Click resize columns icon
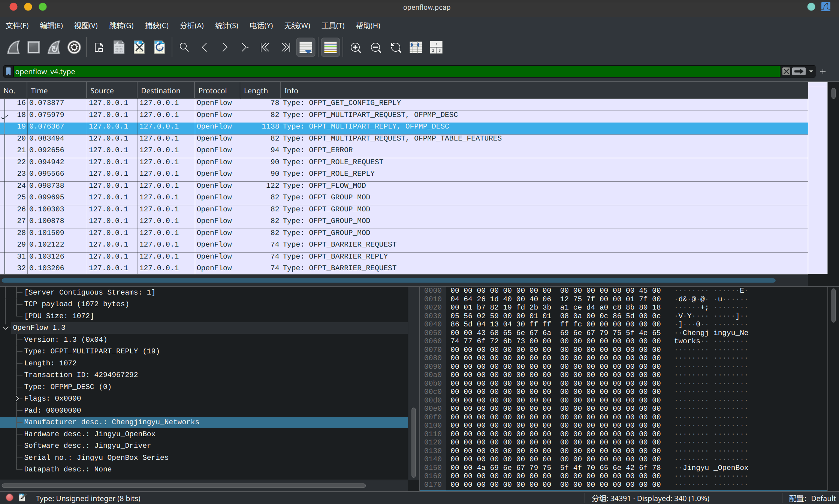The image size is (839, 504). tap(416, 48)
